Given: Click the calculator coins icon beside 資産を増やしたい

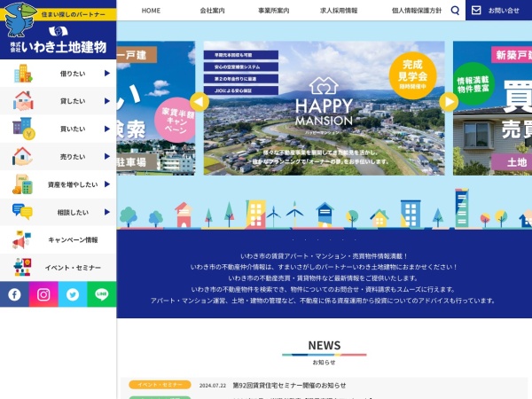Looking at the screenshot, I should click(22, 184).
